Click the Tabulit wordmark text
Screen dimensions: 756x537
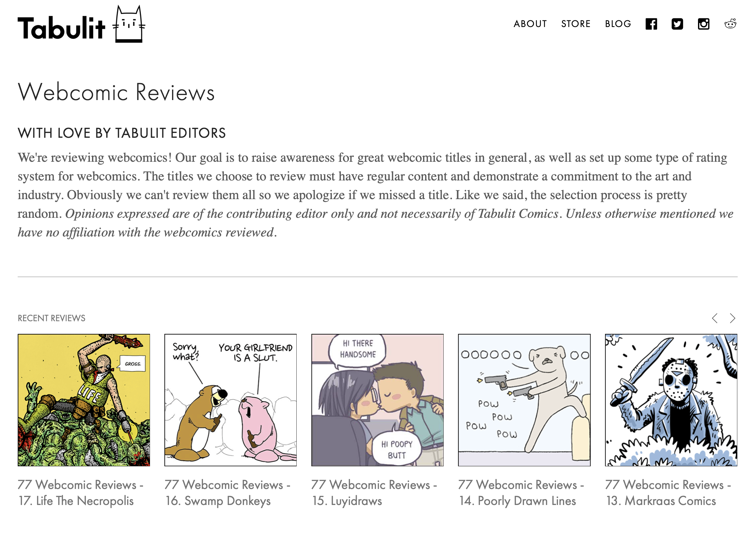[x=61, y=28]
